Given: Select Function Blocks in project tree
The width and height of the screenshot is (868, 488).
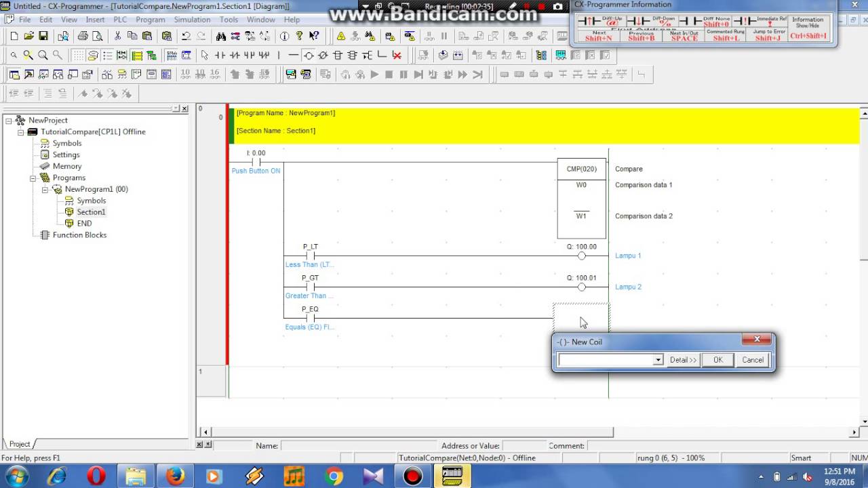Looking at the screenshot, I should (x=79, y=235).
